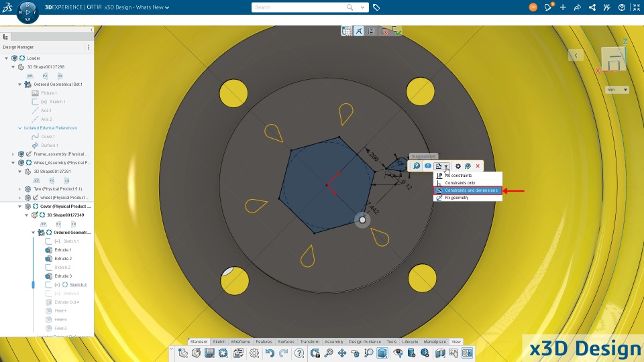Open the gear settings in the context toolbar
This screenshot has height=362, width=644.
click(458, 166)
